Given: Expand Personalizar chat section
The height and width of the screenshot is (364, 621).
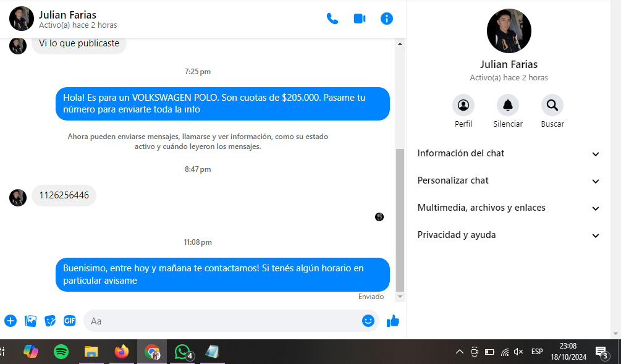Looking at the screenshot, I should (x=508, y=180).
